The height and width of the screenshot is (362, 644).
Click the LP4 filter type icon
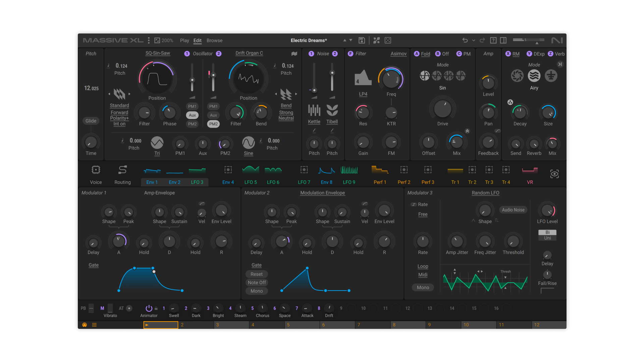pyautogui.click(x=363, y=78)
